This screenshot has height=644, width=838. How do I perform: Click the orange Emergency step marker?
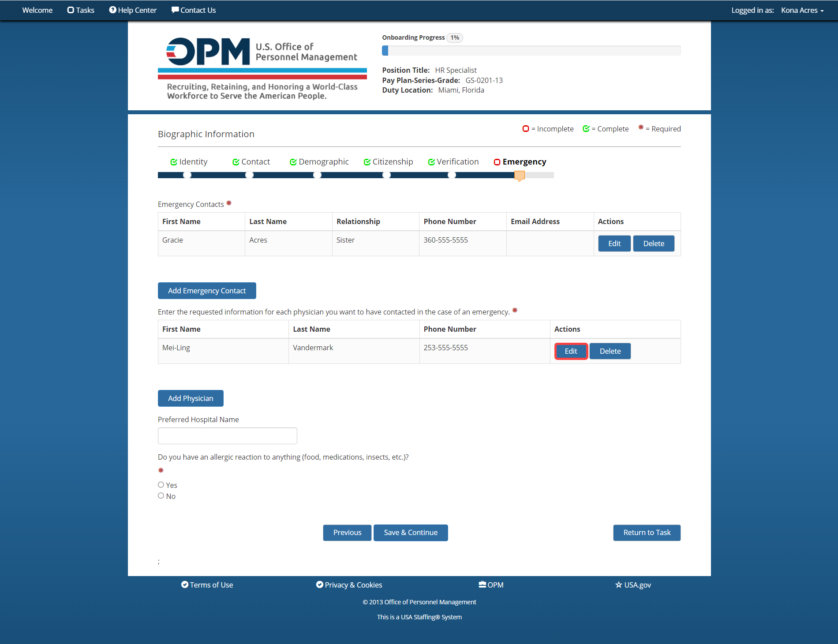coord(520,176)
